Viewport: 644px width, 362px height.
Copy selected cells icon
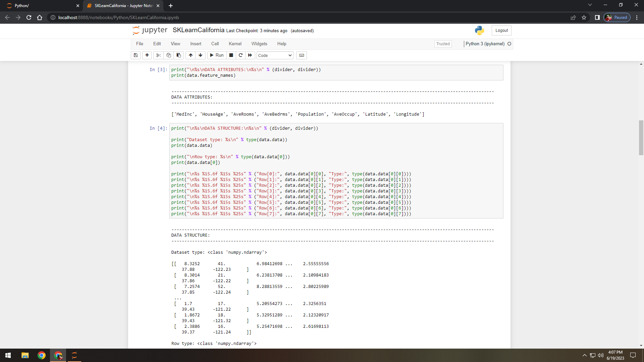(169, 55)
